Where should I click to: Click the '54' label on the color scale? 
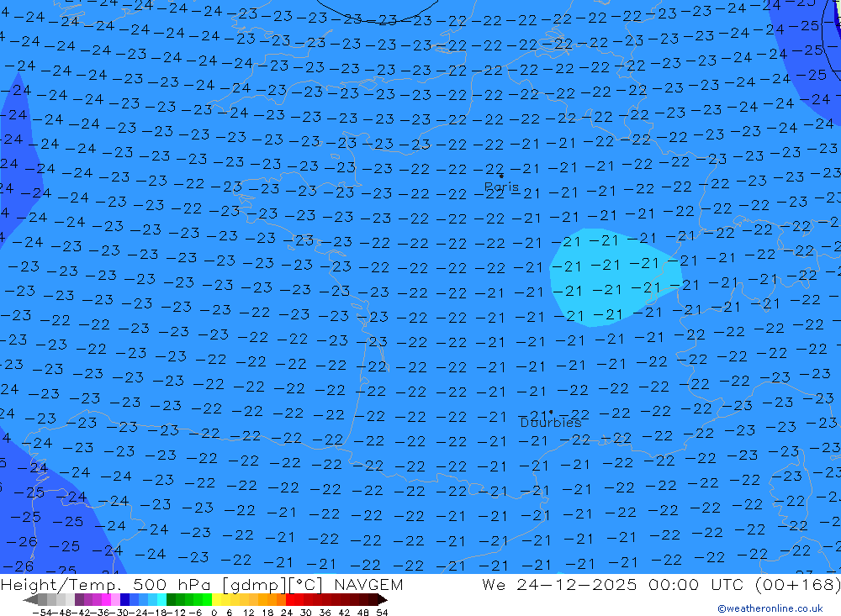click(382, 613)
